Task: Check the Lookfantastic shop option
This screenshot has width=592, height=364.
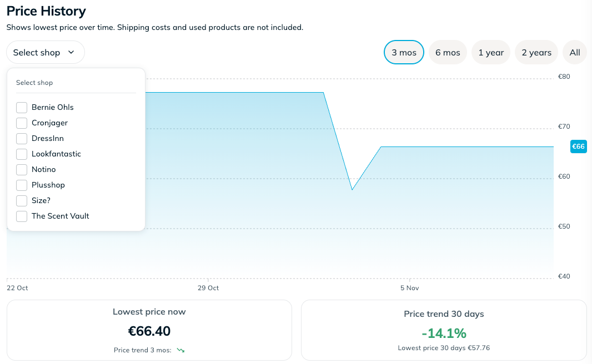Action: [21, 154]
